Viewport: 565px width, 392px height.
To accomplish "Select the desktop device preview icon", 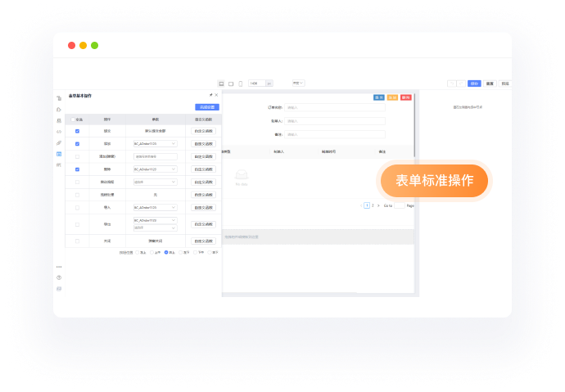I will 221,83.
